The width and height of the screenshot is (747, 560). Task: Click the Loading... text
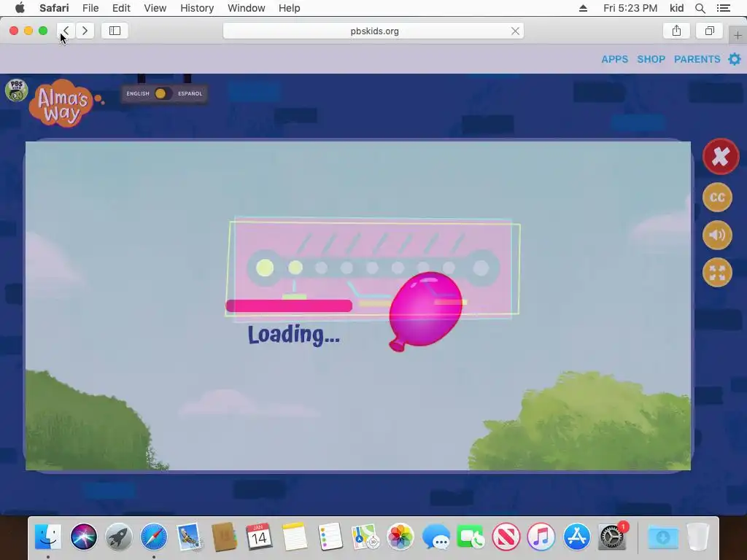coord(293,335)
